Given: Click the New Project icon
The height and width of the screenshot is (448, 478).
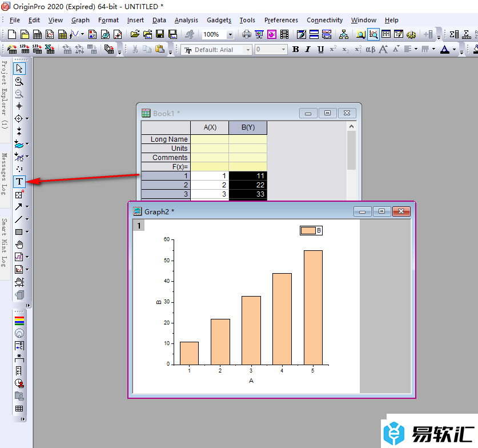Looking at the screenshot, I should [x=12, y=34].
